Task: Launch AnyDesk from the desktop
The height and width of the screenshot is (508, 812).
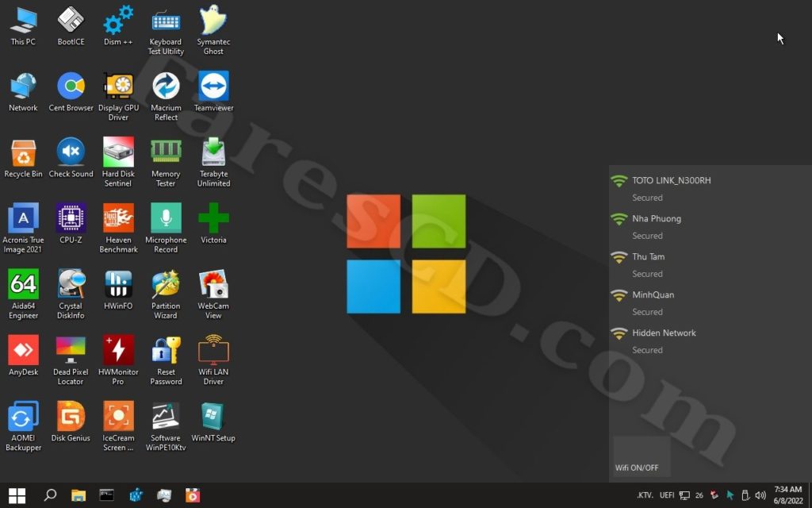Action: [x=23, y=356]
